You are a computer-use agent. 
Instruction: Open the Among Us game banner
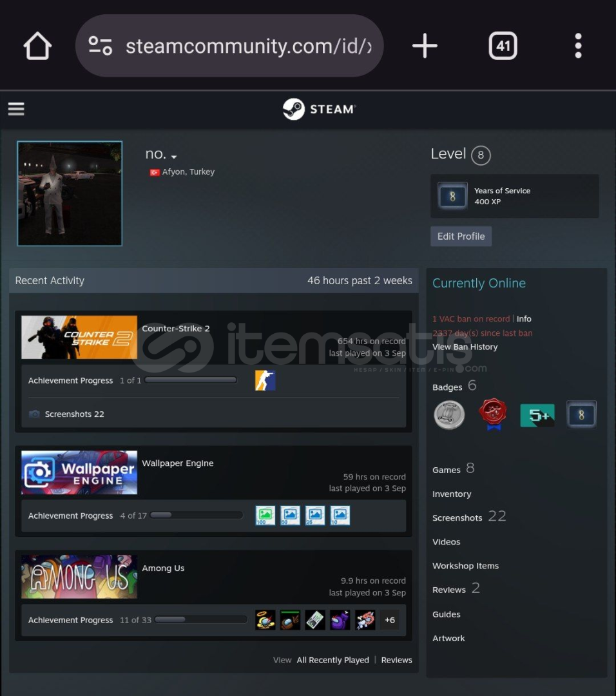(79, 577)
